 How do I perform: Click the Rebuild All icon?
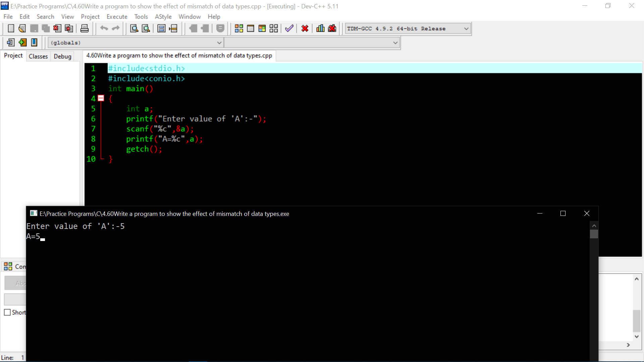(x=274, y=28)
